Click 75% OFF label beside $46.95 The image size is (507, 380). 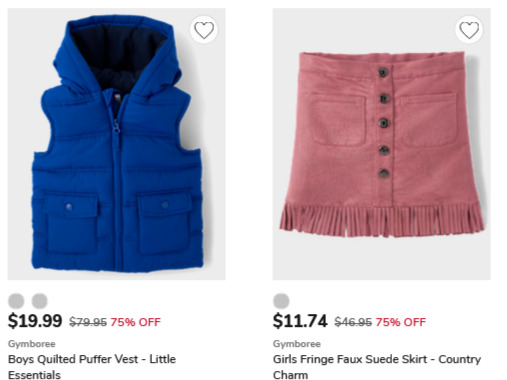[401, 322]
